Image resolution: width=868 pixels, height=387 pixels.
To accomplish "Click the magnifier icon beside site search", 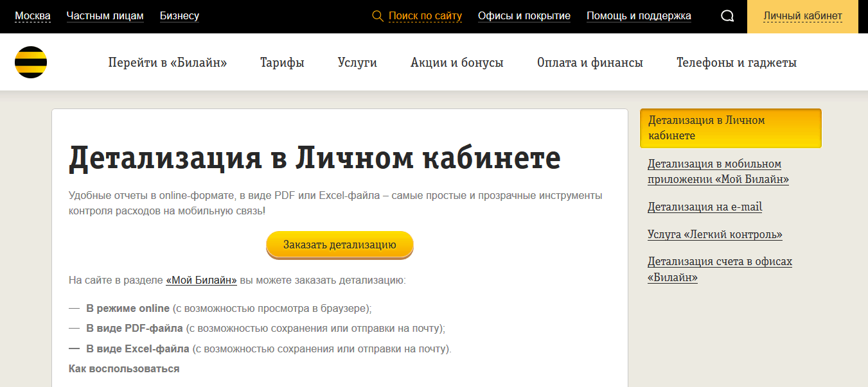I will 378,16.
